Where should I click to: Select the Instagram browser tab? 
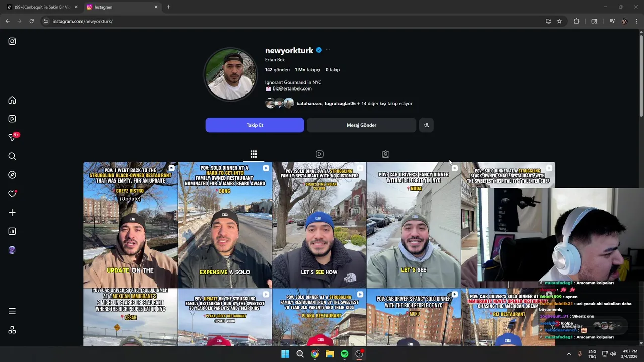click(121, 7)
